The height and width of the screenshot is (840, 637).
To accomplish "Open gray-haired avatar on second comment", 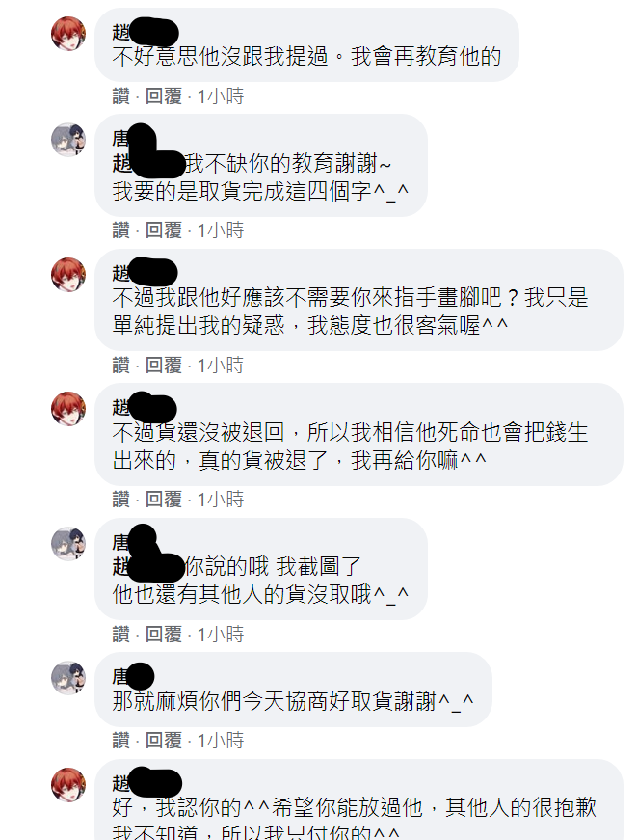I will pyautogui.click(x=68, y=140).
